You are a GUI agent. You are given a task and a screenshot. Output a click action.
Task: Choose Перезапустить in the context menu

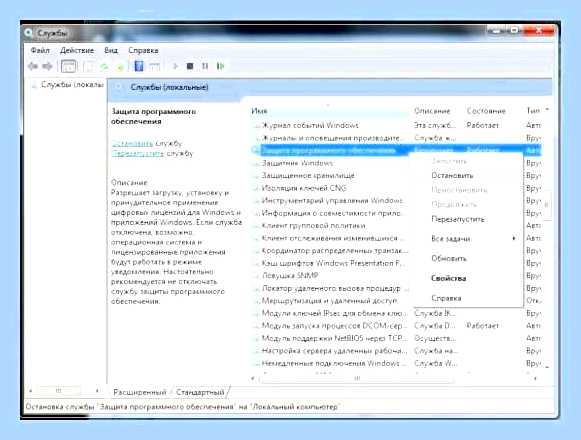coord(458,219)
